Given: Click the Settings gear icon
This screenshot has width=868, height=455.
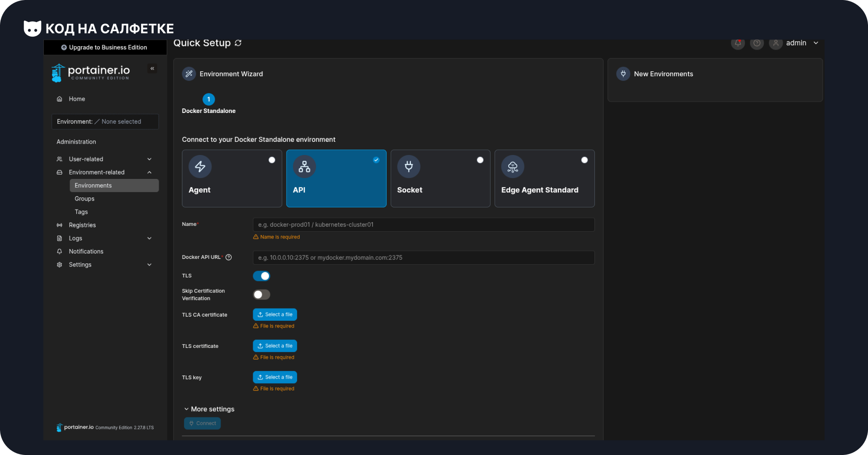Looking at the screenshot, I should [59, 265].
